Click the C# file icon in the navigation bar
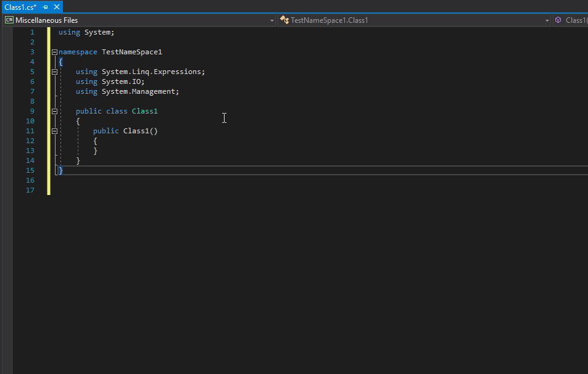 coord(9,20)
